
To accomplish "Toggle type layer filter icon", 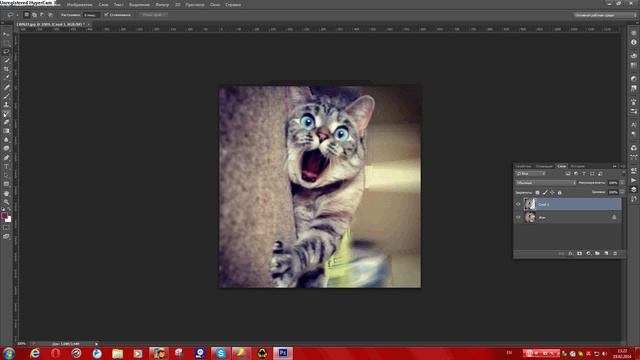I will (584, 174).
